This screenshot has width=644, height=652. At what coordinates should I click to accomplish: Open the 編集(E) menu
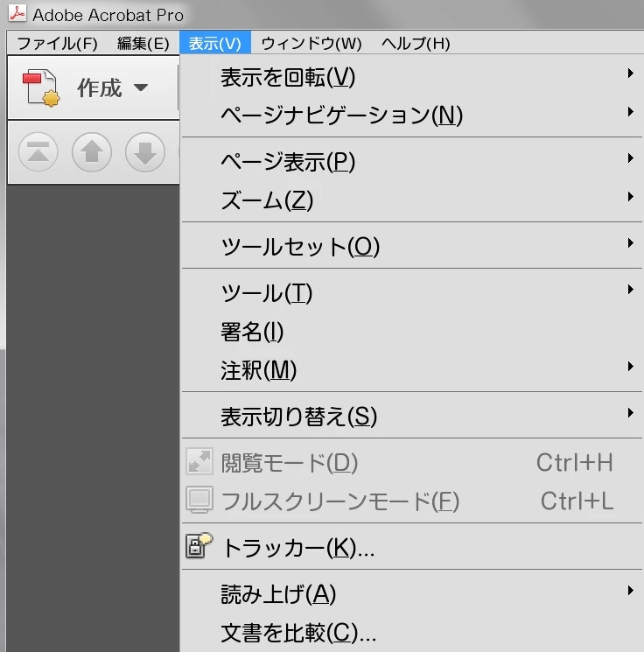tap(143, 43)
